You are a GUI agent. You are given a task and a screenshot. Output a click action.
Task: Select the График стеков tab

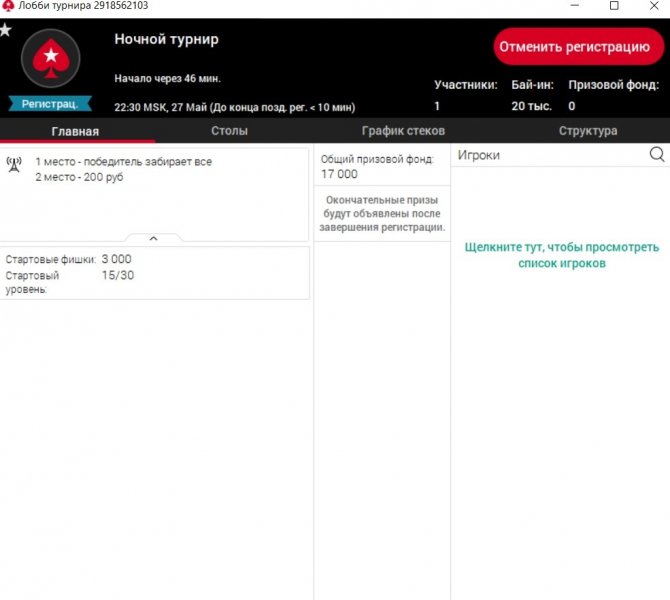click(x=403, y=131)
